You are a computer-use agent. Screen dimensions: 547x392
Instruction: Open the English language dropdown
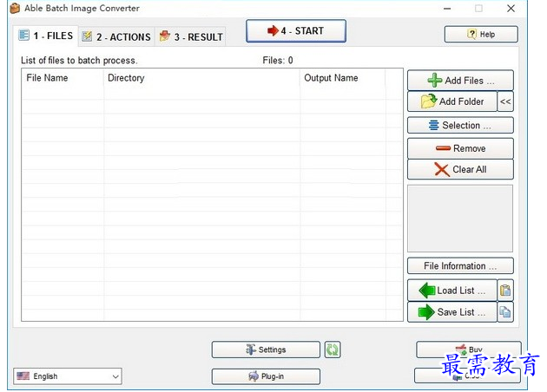(68, 376)
